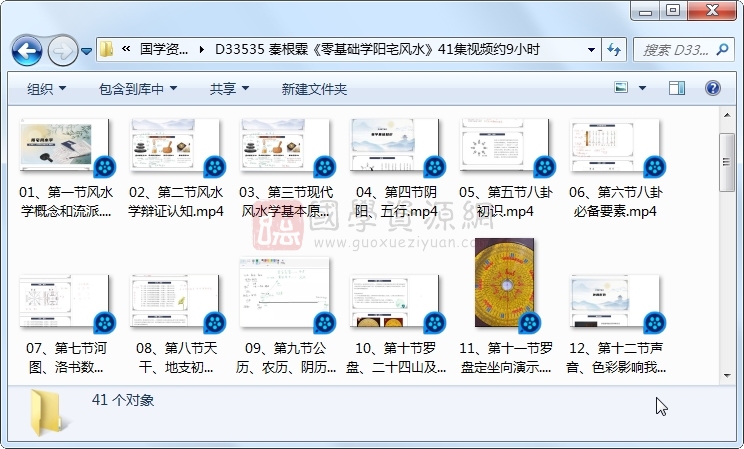Click 新建文件夹 button
The height and width of the screenshot is (449, 744).
pyautogui.click(x=314, y=89)
